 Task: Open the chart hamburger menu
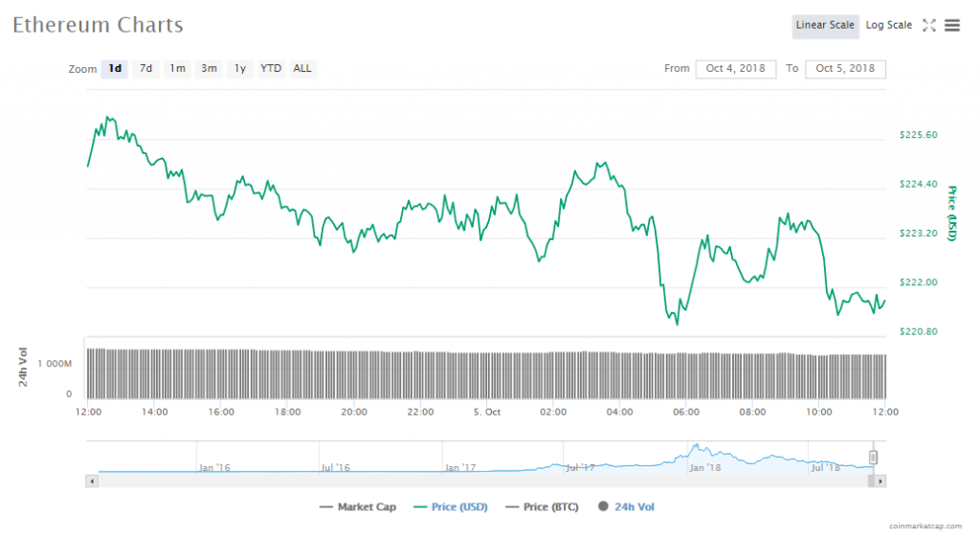tap(952, 26)
